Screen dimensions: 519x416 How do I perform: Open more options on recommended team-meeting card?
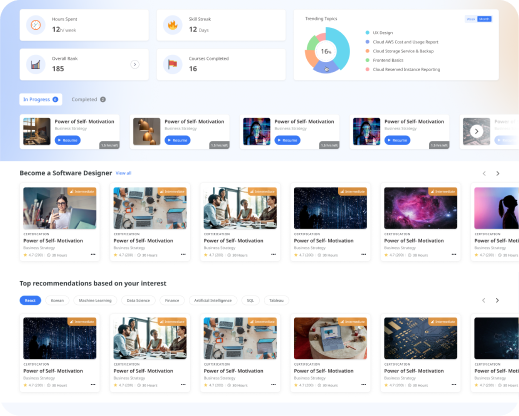click(x=183, y=384)
